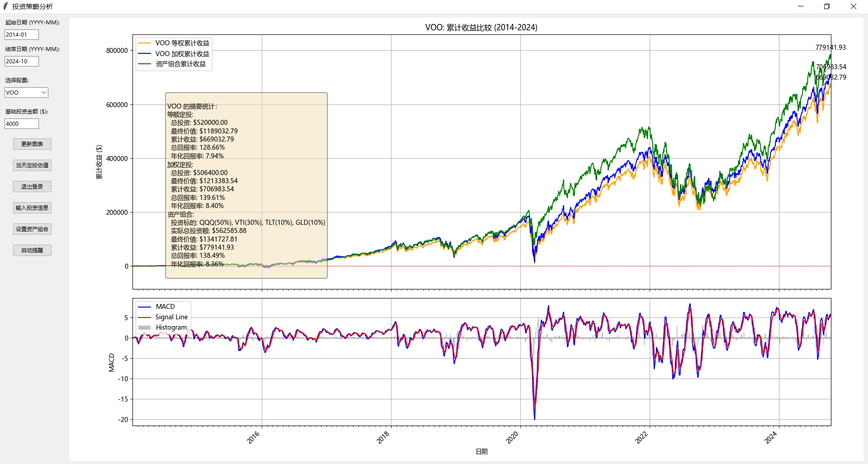Minimize the 投资策略分析 window

pos(801,6)
